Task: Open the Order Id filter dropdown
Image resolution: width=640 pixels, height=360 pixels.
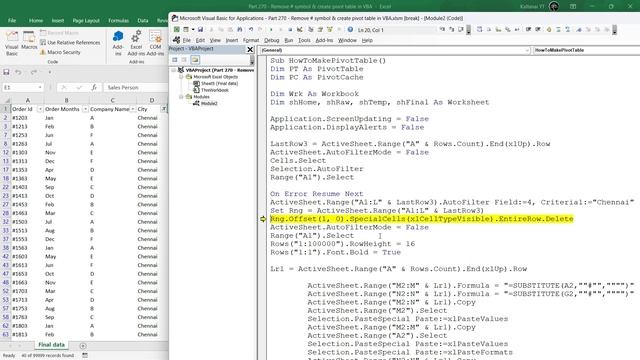Action: coord(40,109)
